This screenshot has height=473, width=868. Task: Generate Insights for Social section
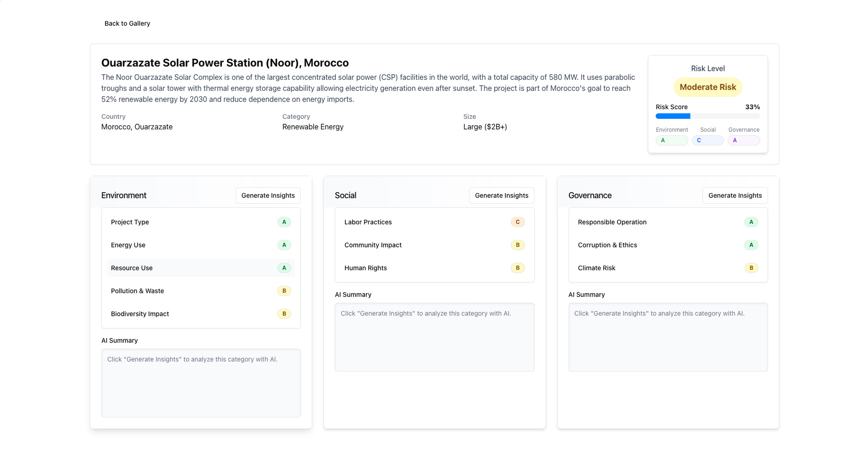coord(501,195)
